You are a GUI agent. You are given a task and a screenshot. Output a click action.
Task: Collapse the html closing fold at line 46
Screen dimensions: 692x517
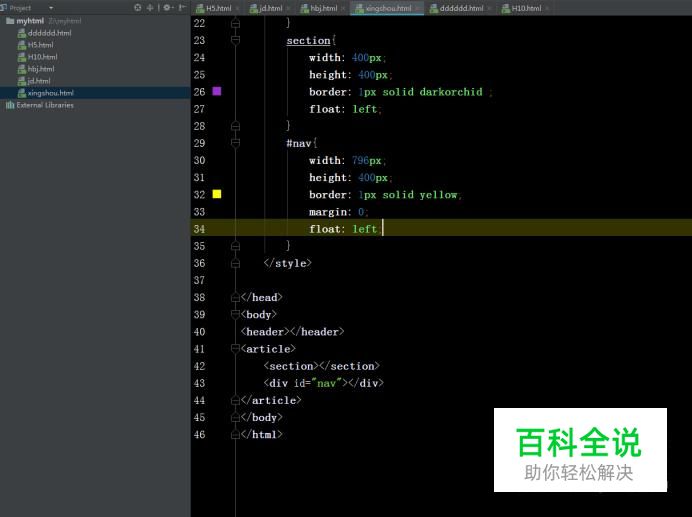click(236, 434)
